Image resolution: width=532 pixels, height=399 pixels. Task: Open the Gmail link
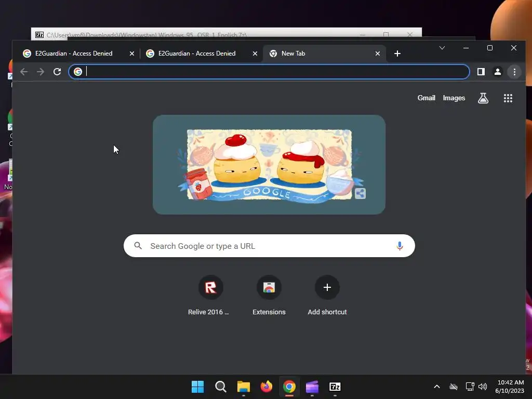tap(426, 98)
